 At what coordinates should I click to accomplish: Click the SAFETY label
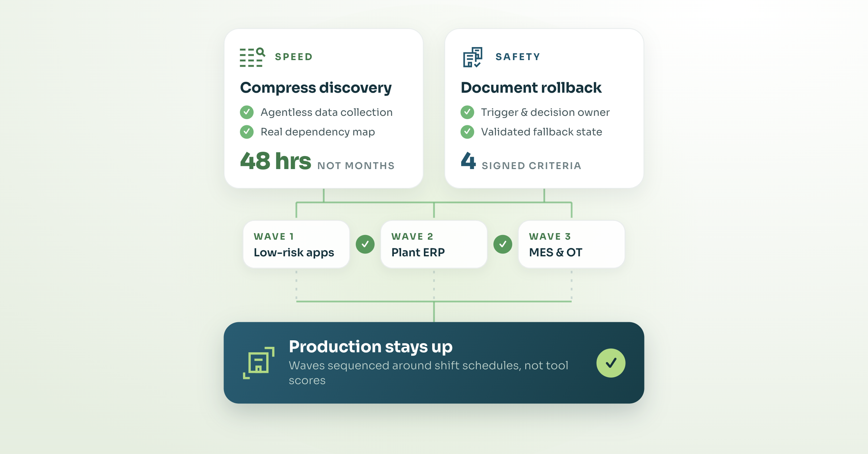point(518,57)
